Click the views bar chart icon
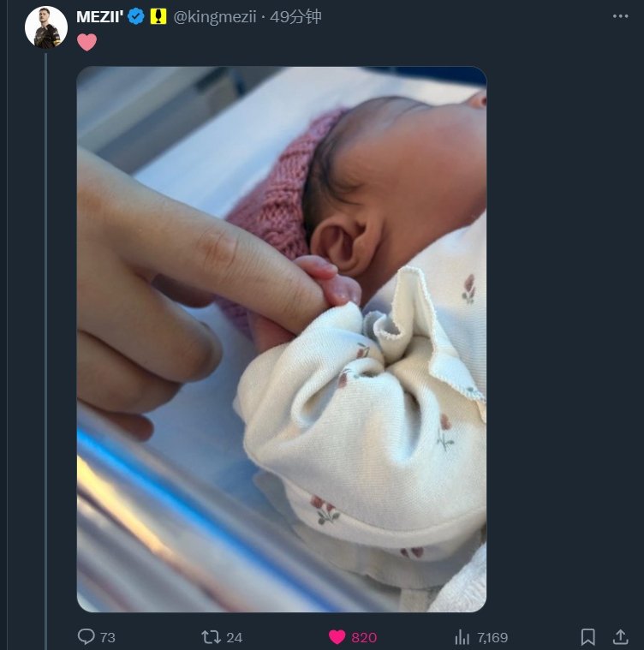This screenshot has width=644, height=650. (462, 637)
